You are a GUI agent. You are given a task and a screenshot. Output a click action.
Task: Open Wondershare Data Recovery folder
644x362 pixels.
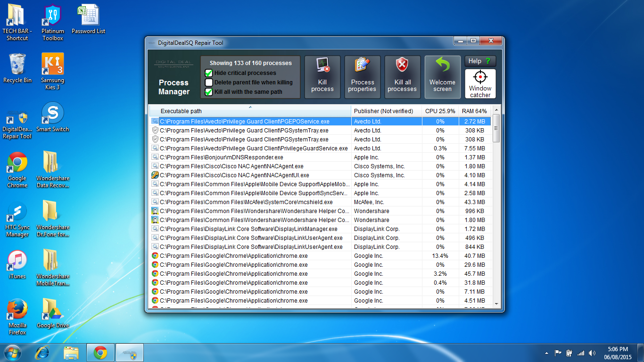coord(53,170)
